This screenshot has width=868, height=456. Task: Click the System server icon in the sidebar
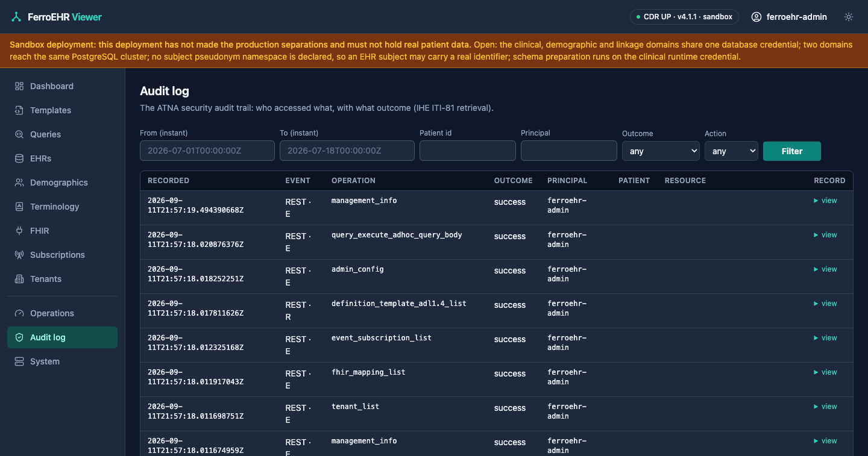[19, 361]
